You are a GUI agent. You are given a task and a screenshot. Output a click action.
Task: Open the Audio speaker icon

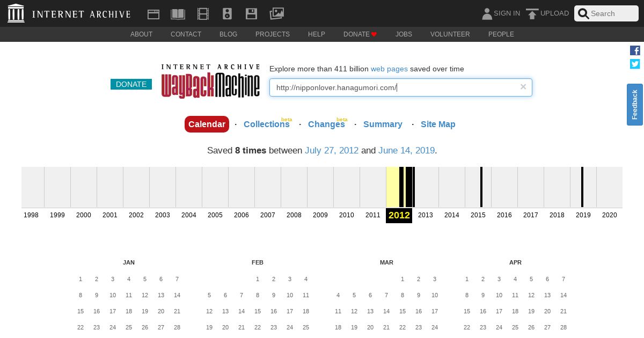point(227,14)
